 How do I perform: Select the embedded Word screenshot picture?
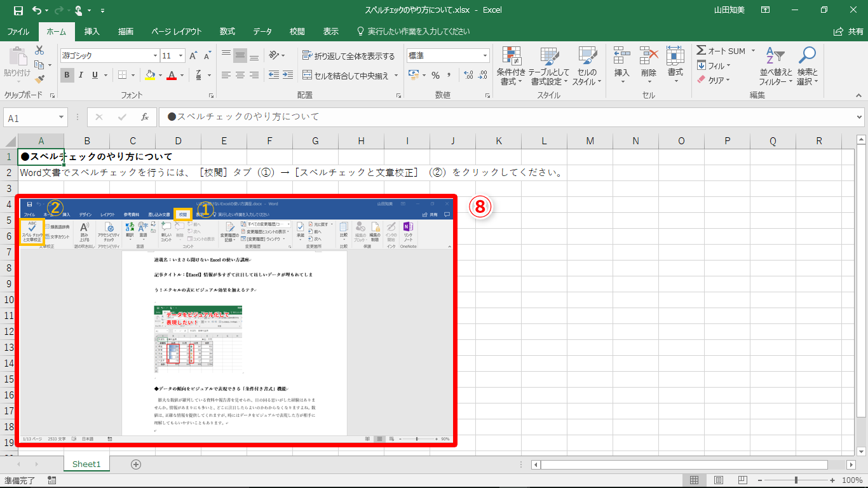(x=236, y=320)
